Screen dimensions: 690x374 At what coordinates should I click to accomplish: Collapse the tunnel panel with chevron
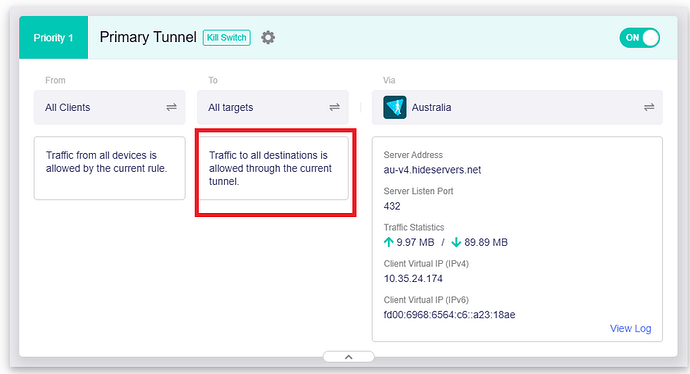[x=349, y=357]
